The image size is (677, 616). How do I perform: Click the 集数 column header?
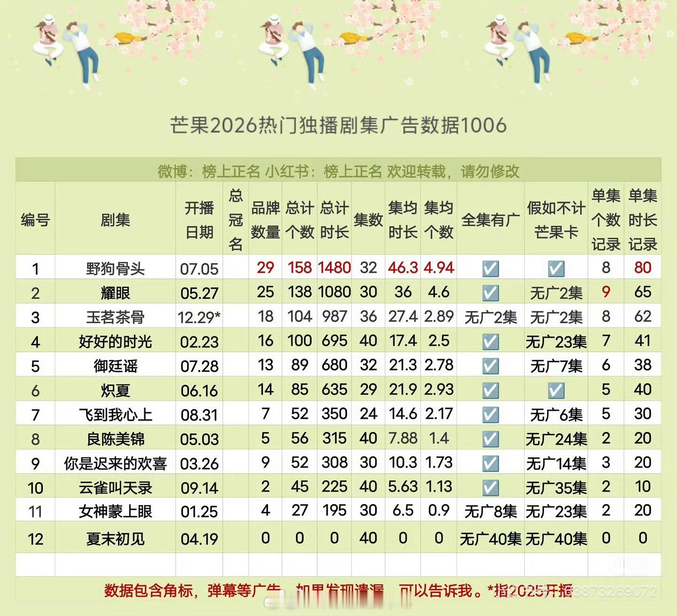pos(368,220)
